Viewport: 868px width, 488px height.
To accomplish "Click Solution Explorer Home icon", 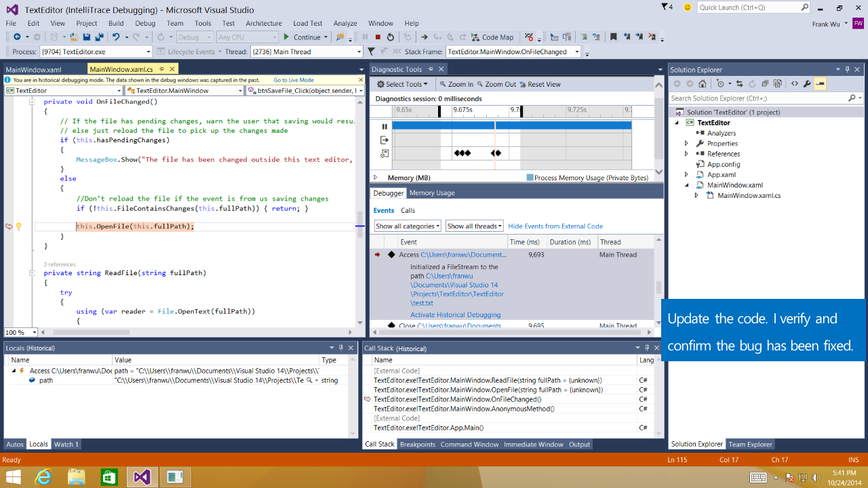I will click(703, 83).
